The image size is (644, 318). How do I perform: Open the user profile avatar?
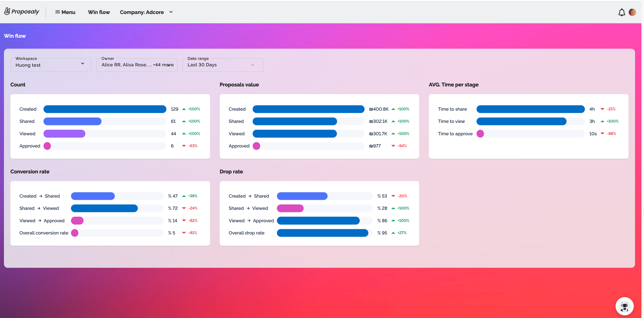pos(632,12)
